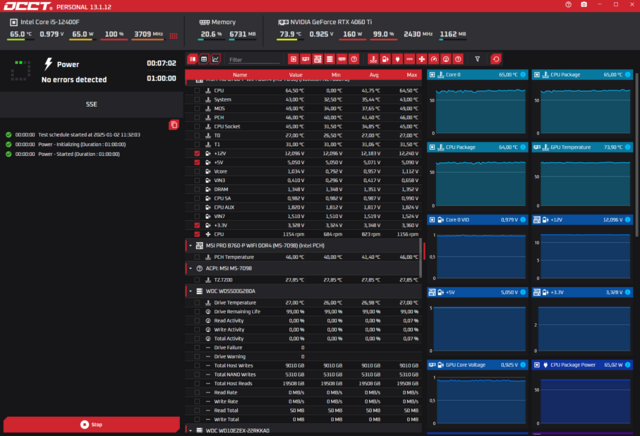The image size is (640, 436).
Task: Collapse the WDC WDS500G2B0A drive section
Action: (190, 291)
